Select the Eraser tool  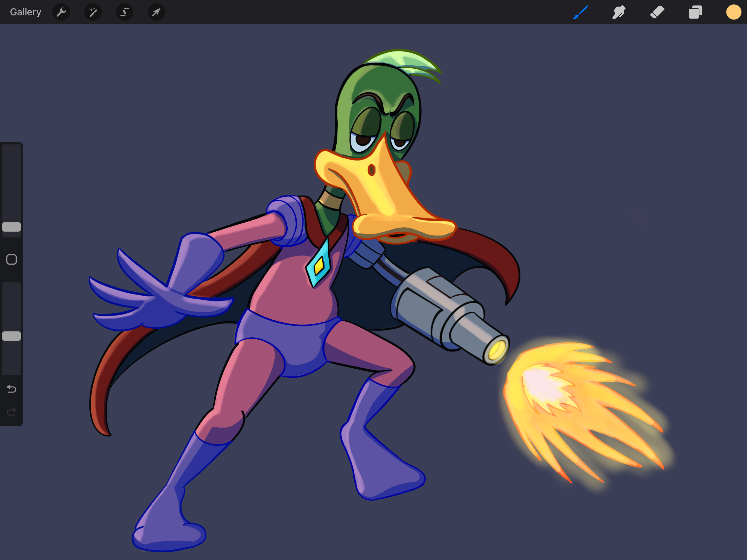657,12
